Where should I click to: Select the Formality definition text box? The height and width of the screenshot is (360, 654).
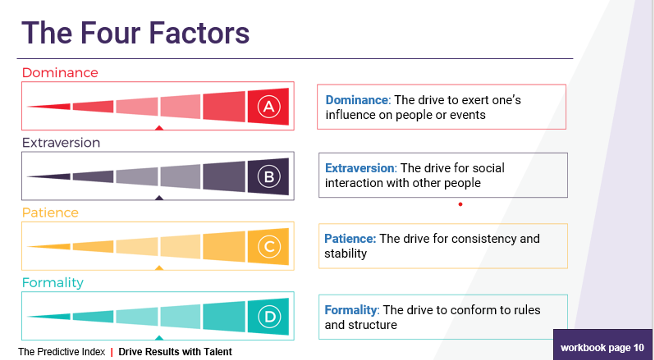click(443, 317)
